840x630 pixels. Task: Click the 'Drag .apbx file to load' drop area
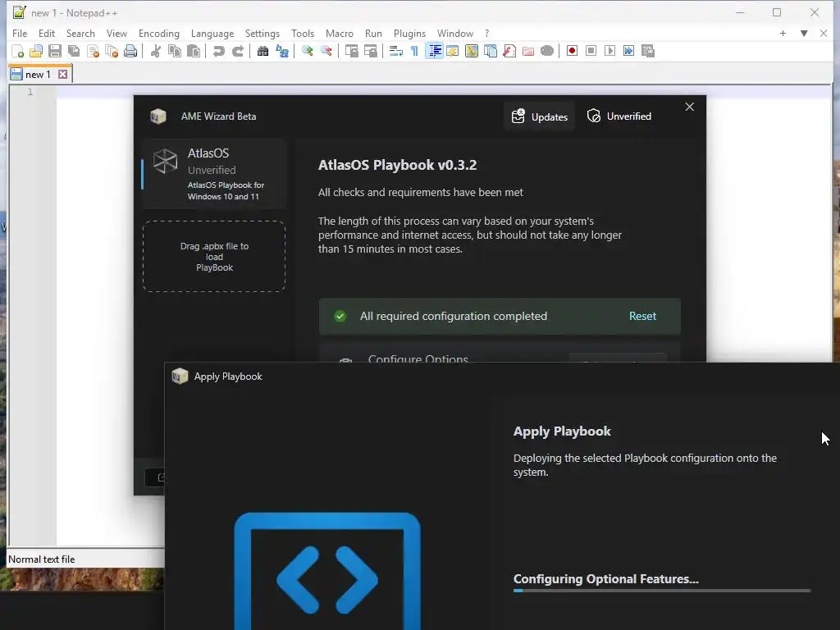(214, 257)
